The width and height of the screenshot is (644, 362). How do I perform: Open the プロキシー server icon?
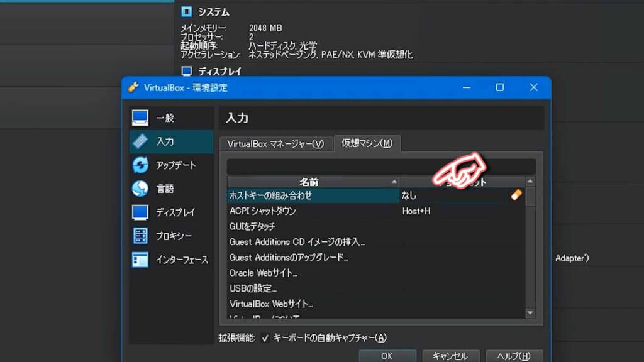[140, 236]
